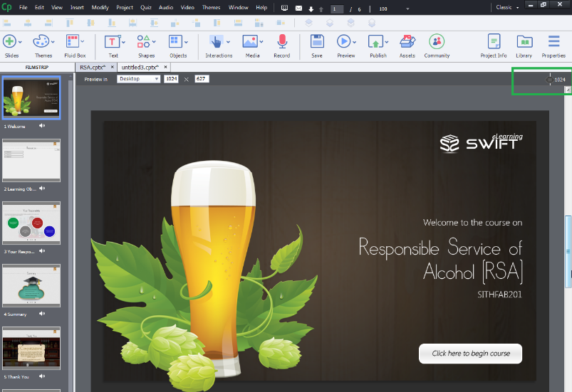
Task: Open the Media tool
Action: pyautogui.click(x=250, y=41)
